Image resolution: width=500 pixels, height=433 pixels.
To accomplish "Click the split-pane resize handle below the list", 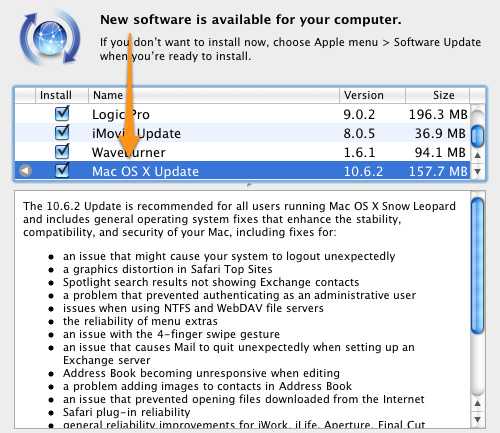I will [x=249, y=185].
